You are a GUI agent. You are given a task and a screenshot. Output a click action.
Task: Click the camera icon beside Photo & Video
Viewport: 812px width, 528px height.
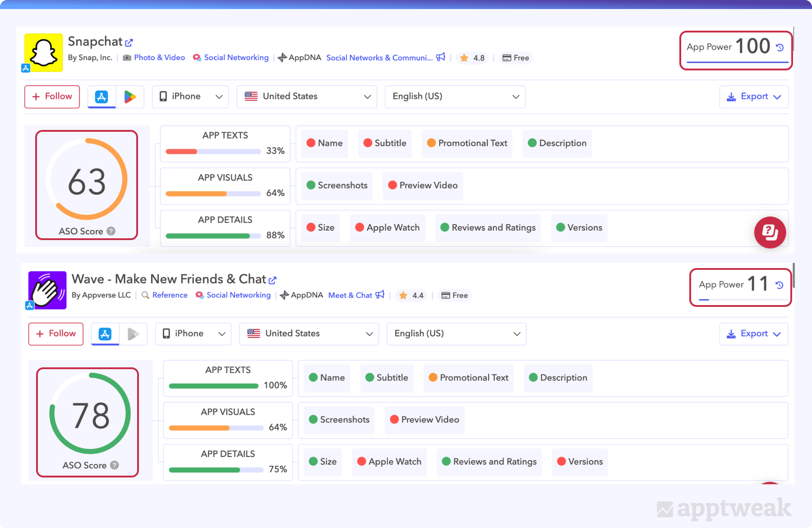pos(127,57)
